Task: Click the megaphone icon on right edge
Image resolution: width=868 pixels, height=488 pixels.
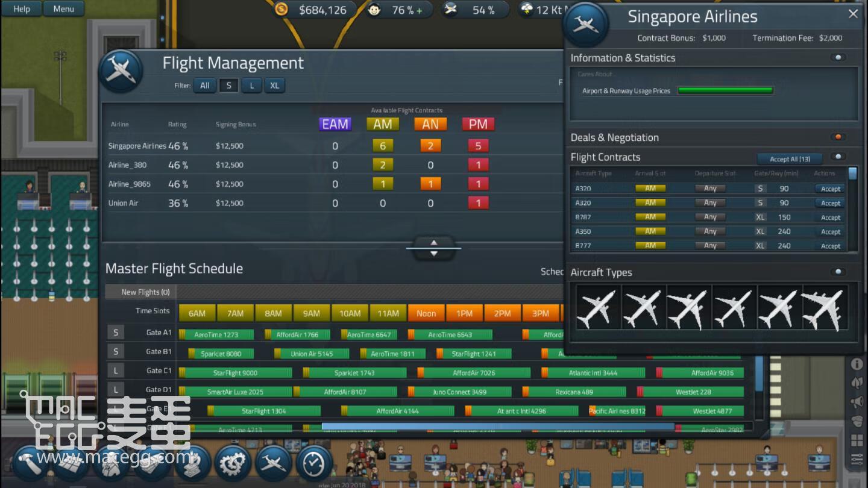Action: point(857,402)
